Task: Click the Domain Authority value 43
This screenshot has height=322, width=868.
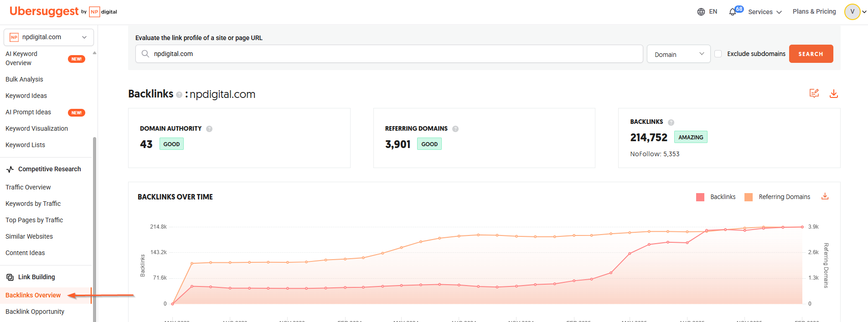Action: [x=146, y=144]
